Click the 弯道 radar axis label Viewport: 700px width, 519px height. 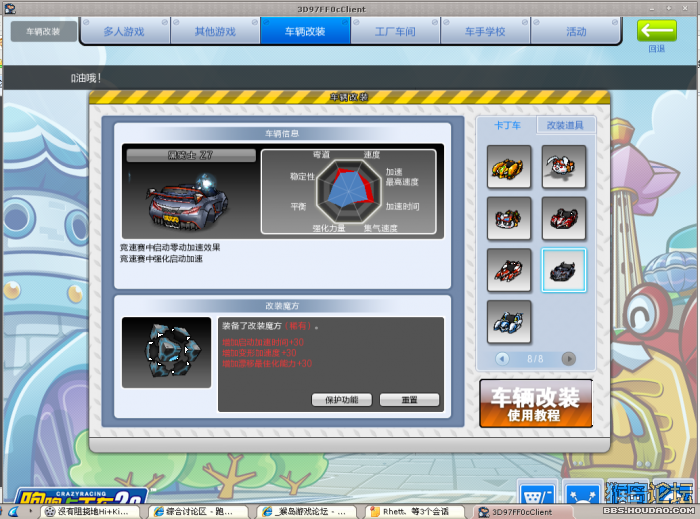[321, 154]
